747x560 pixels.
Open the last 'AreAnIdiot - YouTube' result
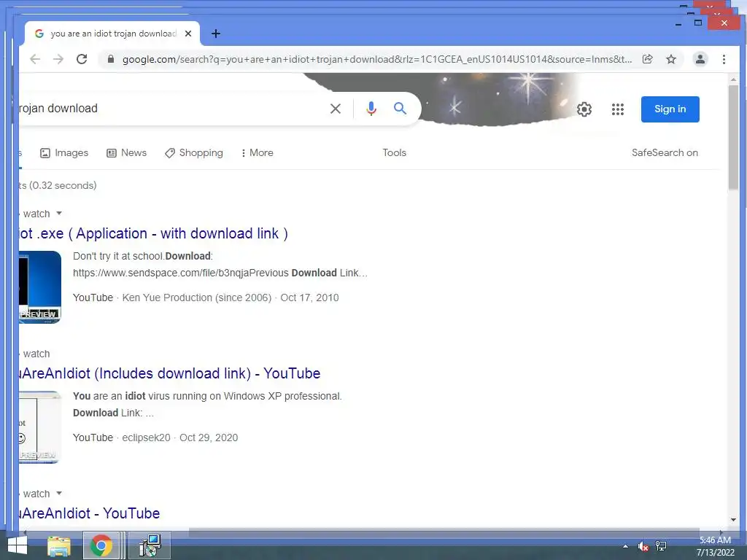point(90,514)
